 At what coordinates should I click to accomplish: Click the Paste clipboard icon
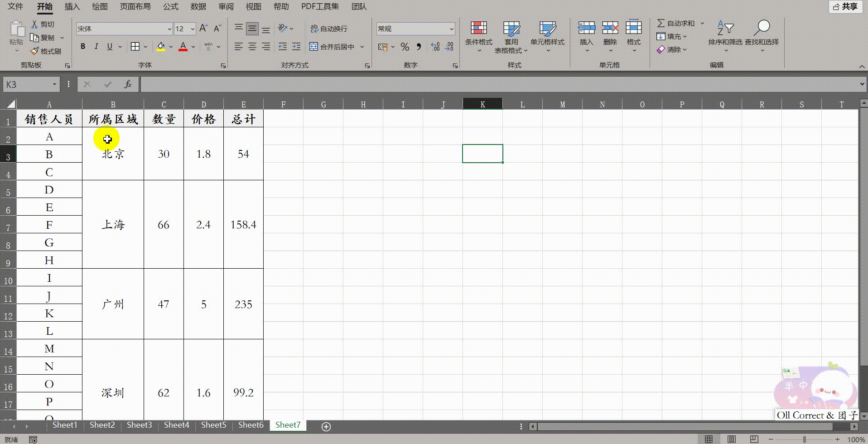click(17, 29)
